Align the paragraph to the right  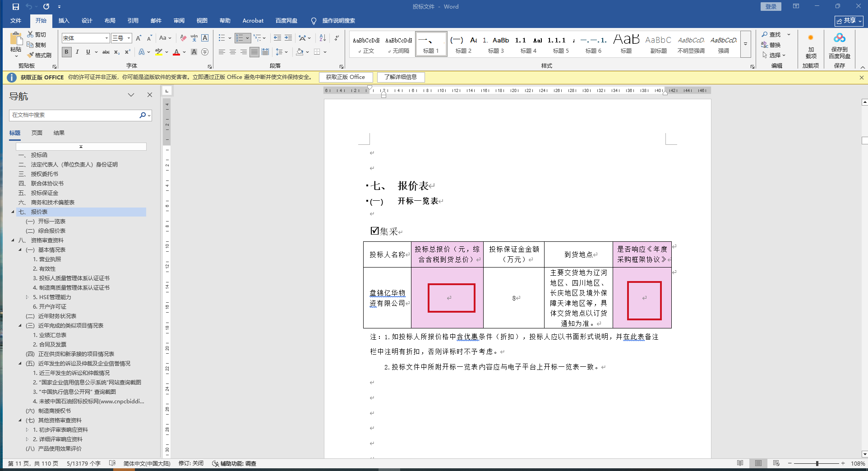[x=244, y=52]
